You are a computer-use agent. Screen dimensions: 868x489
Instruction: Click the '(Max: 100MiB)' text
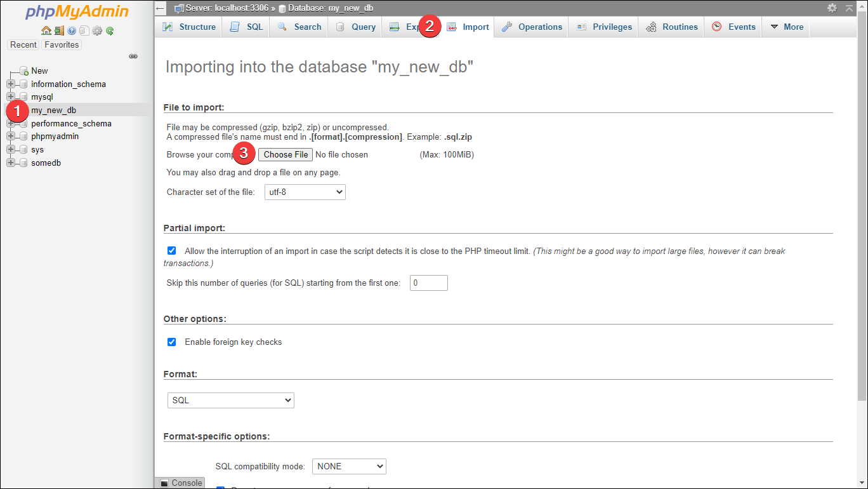click(x=447, y=154)
